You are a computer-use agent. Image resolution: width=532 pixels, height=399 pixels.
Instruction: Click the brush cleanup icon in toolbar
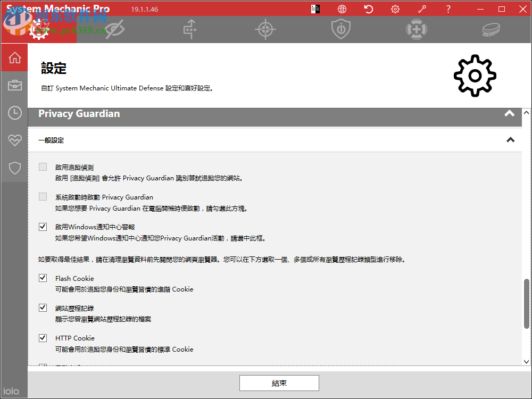coord(491,29)
